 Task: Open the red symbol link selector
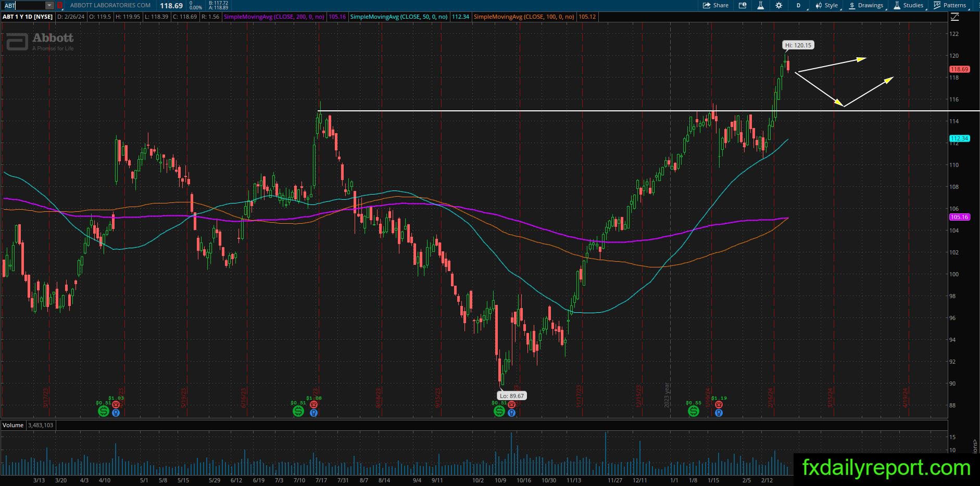click(x=60, y=5)
